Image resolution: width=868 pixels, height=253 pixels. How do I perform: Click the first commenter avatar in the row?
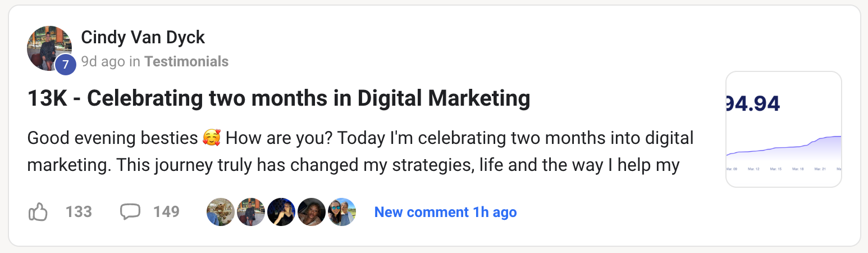click(x=221, y=212)
